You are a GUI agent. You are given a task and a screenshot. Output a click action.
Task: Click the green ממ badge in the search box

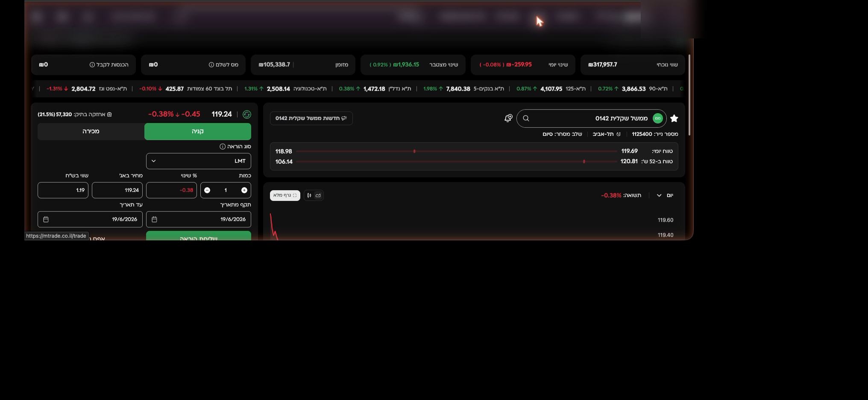click(658, 118)
